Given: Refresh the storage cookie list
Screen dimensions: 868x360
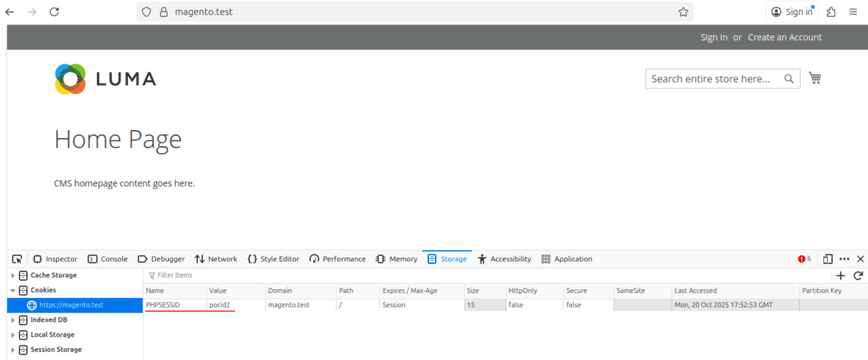Looking at the screenshot, I should (x=858, y=275).
